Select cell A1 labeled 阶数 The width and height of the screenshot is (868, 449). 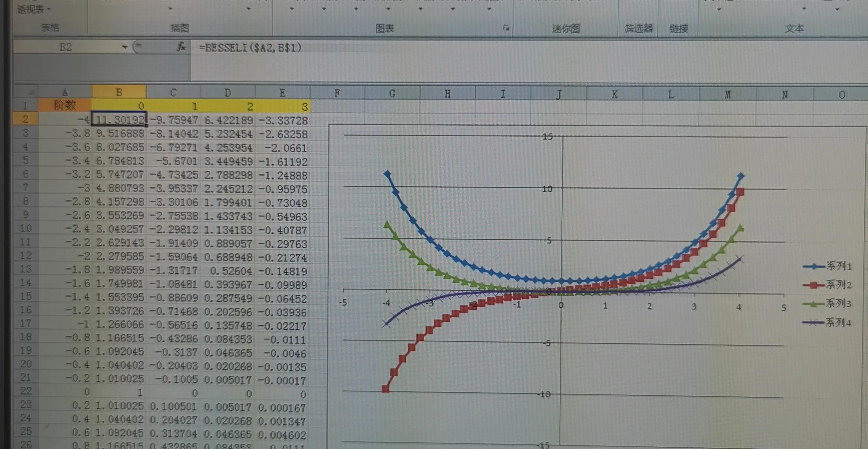(x=64, y=106)
